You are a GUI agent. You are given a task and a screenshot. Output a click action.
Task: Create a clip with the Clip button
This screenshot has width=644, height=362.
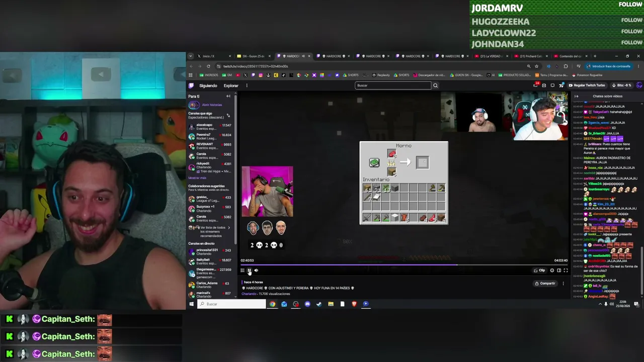pos(539,270)
